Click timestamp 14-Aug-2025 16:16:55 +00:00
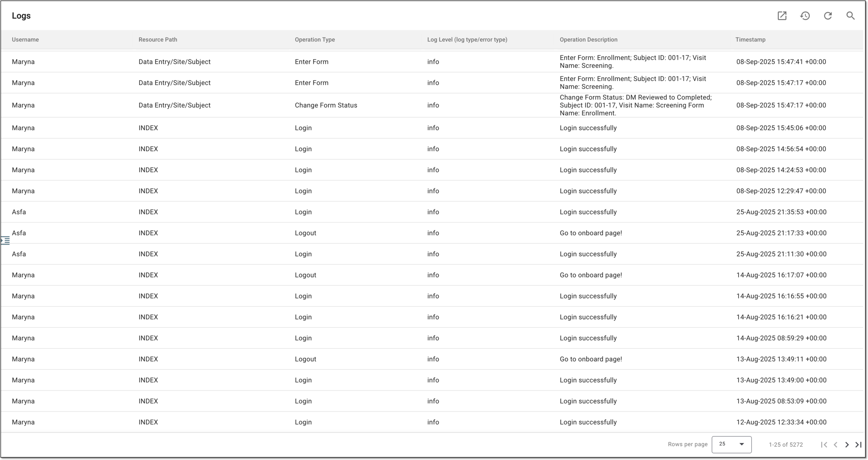This screenshot has height=460, width=868. [782, 296]
